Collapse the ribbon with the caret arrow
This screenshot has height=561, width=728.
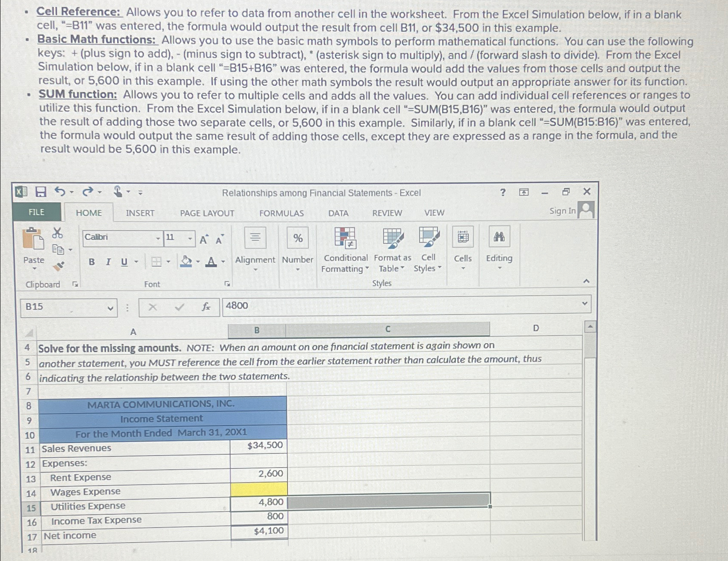pos(587,281)
